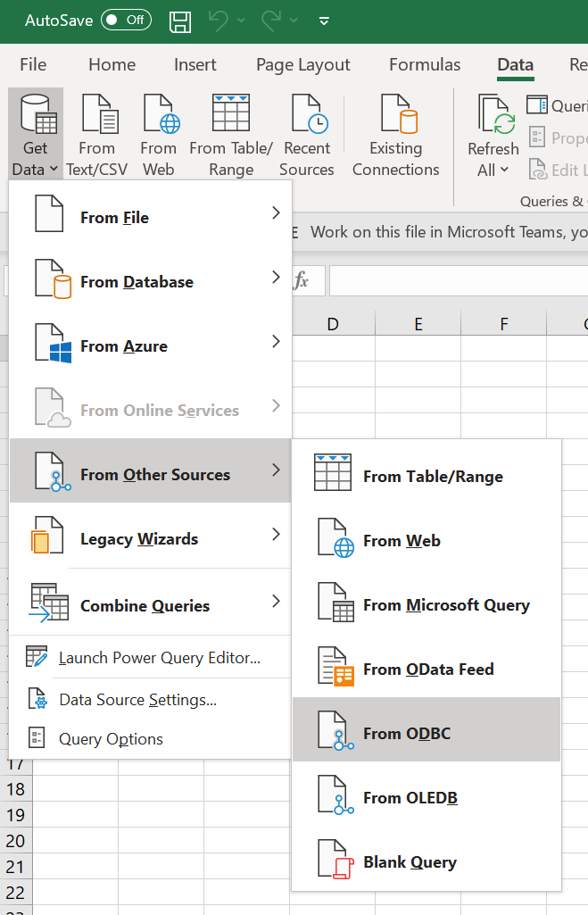Switch to the Formulas tab
The width and height of the screenshot is (588, 915).
point(425,64)
